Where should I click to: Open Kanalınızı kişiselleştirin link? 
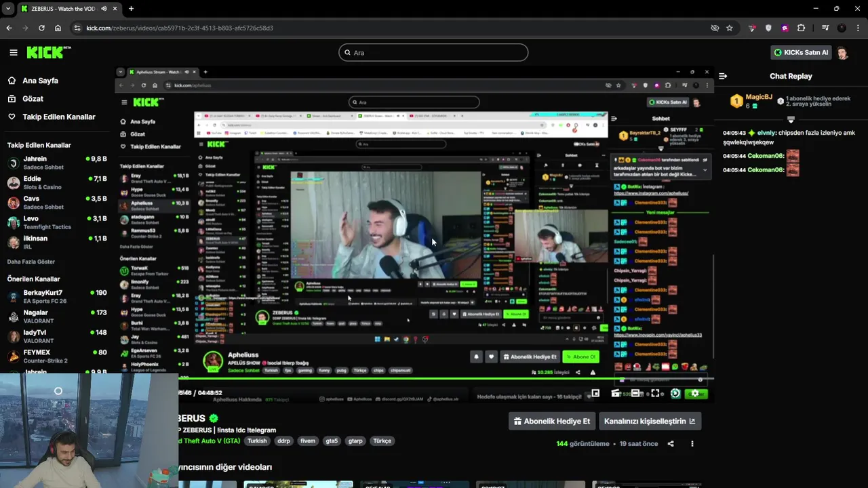tap(650, 421)
